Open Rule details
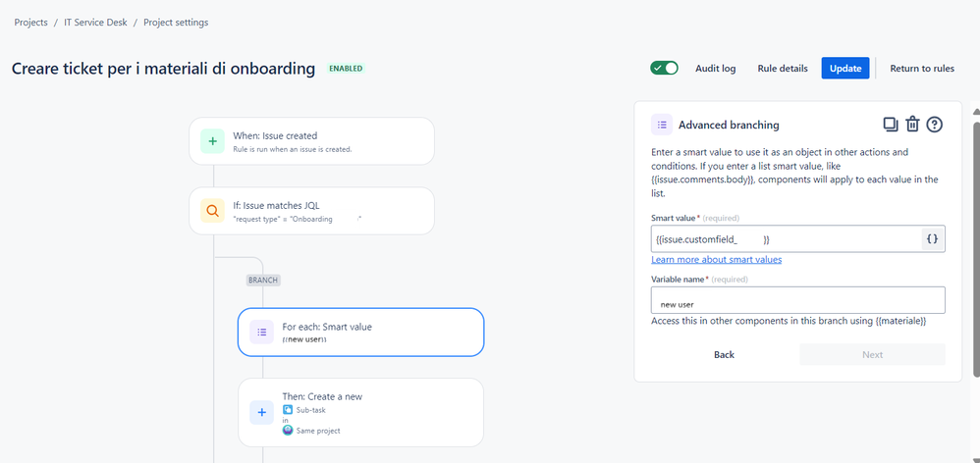 783,69
